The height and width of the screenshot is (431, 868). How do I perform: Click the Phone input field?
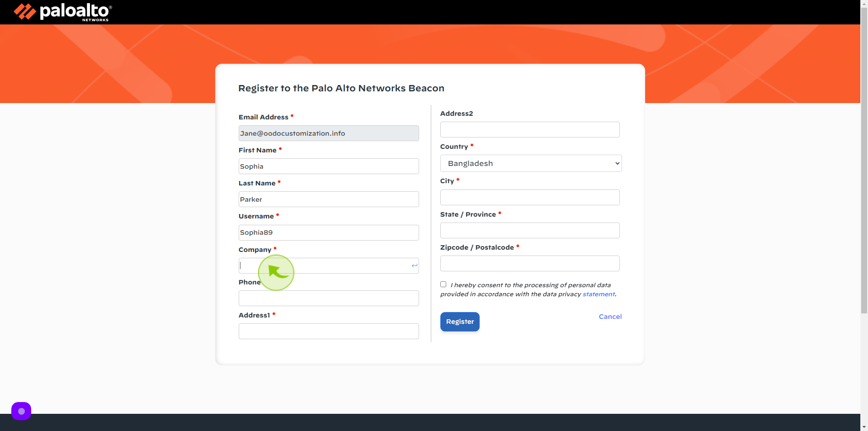tap(329, 298)
